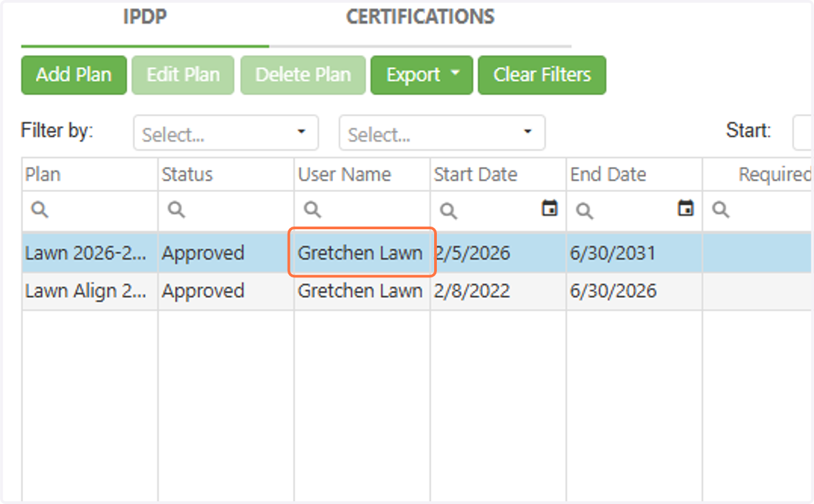
Task: Click the Required column header
Action: pyautogui.click(x=758, y=174)
